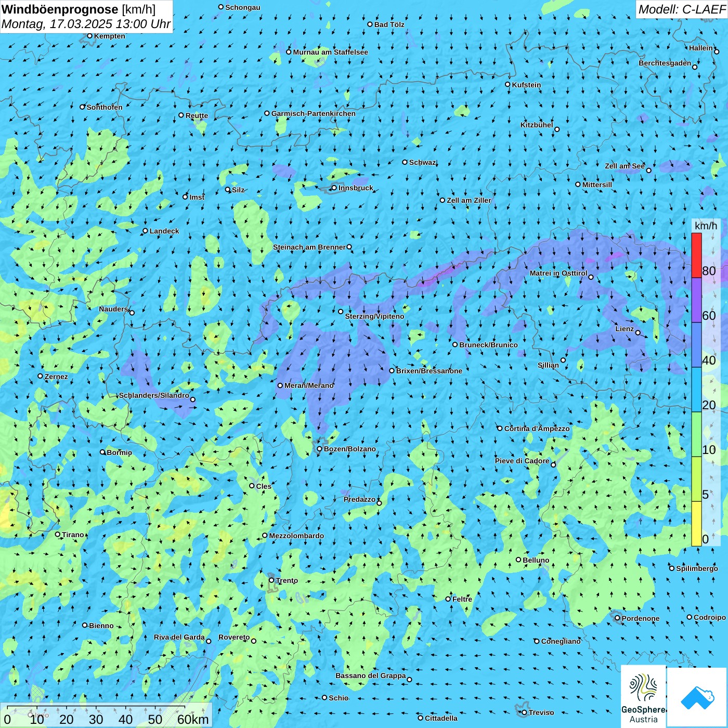Click the purple 60-80 km/h legend color
The width and height of the screenshot is (728, 728).
pyautogui.click(x=696, y=300)
